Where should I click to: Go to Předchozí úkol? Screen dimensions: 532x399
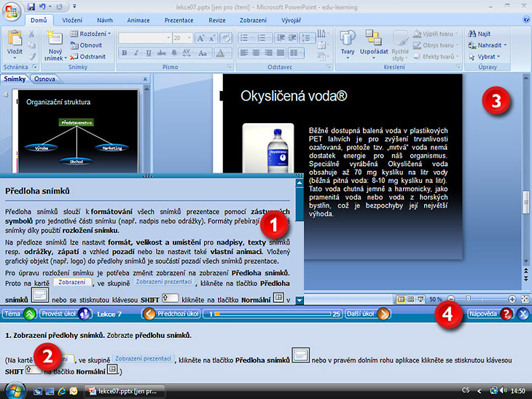[171, 314]
